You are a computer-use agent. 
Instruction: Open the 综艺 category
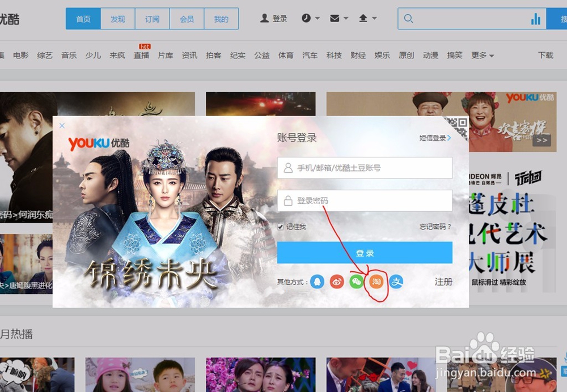click(x=45, y=56)
